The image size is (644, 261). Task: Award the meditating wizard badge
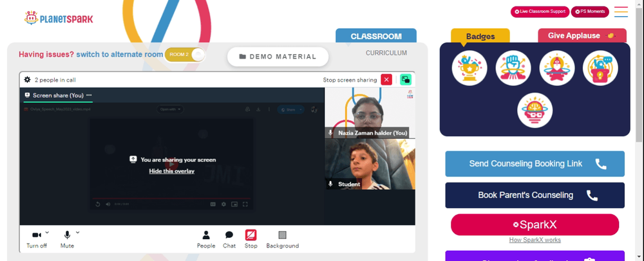click(557, 68)
